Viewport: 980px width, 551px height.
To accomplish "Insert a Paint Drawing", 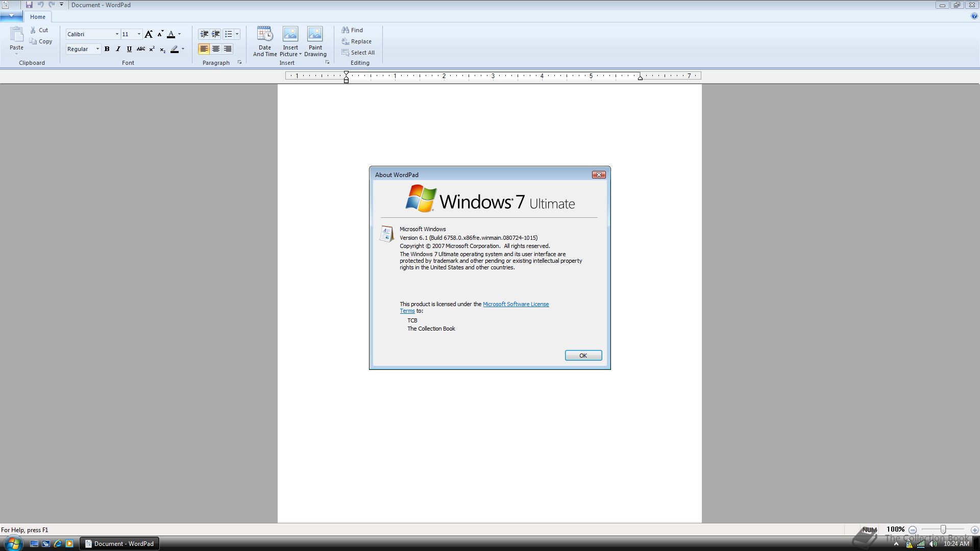I will (315, 41).
